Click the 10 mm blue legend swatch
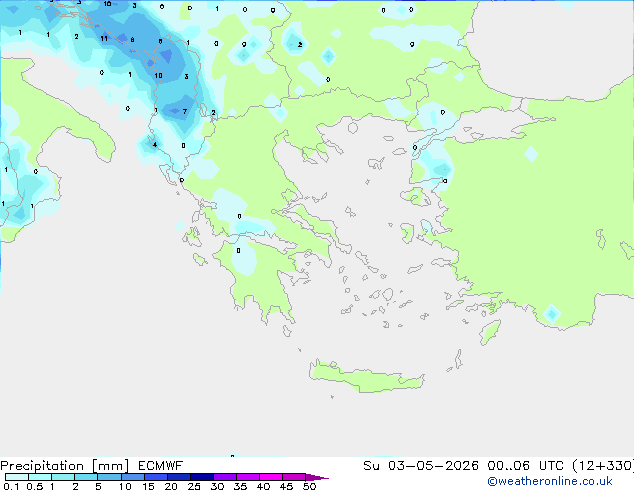634x490 pixels. [x=132, y=477]
